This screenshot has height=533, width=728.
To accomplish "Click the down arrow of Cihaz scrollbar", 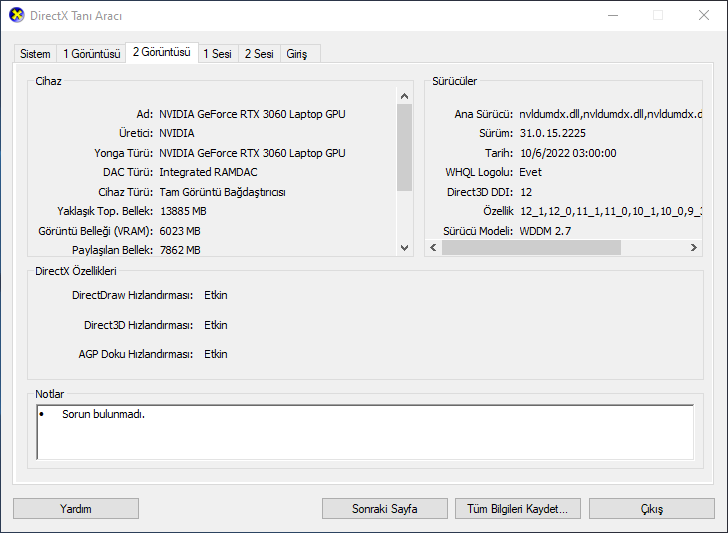I will click(x=404, y=248).
